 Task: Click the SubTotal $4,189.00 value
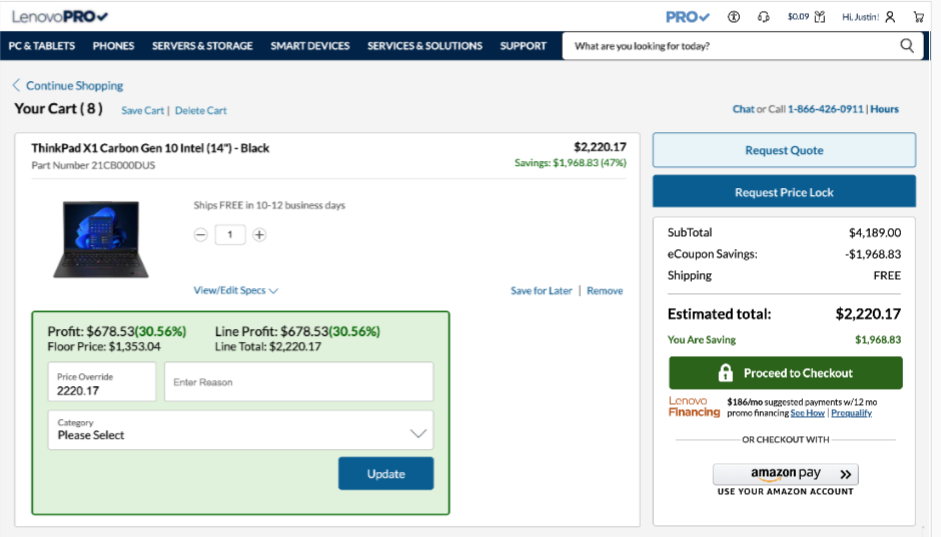coord(874,232)
